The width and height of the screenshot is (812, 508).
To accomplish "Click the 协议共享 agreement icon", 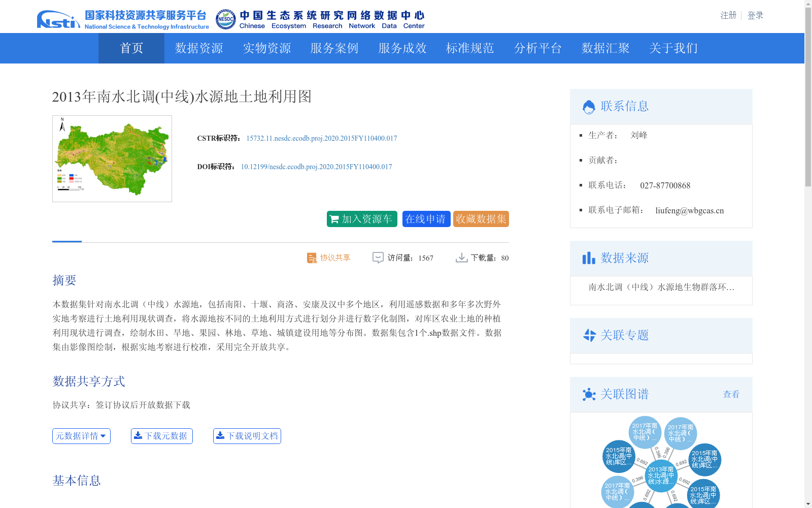I will click(312, 258).
